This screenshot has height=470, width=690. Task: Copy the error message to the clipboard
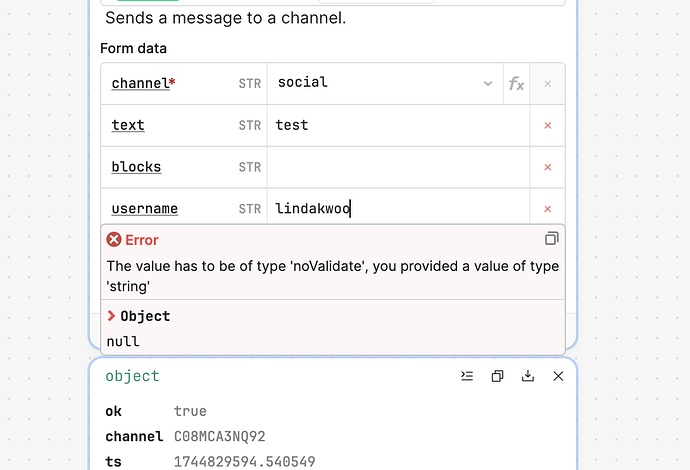pos(551,239)
